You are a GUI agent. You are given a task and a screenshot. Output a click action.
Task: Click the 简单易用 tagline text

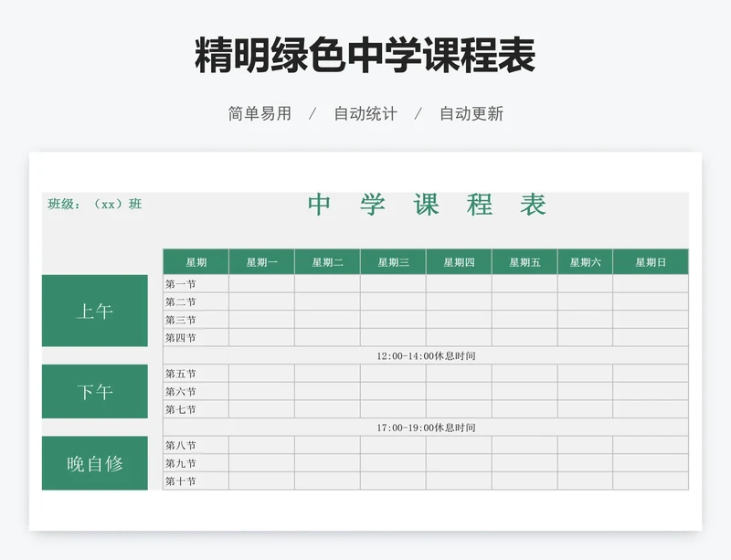click(260, 113)
